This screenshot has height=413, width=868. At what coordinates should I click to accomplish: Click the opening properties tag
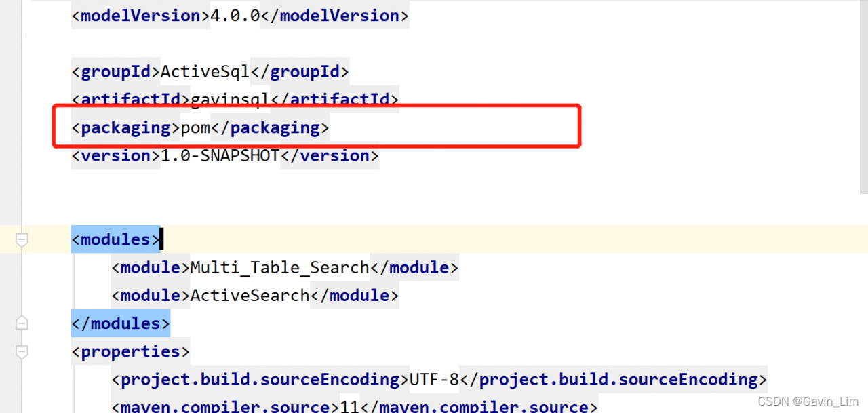131,351
